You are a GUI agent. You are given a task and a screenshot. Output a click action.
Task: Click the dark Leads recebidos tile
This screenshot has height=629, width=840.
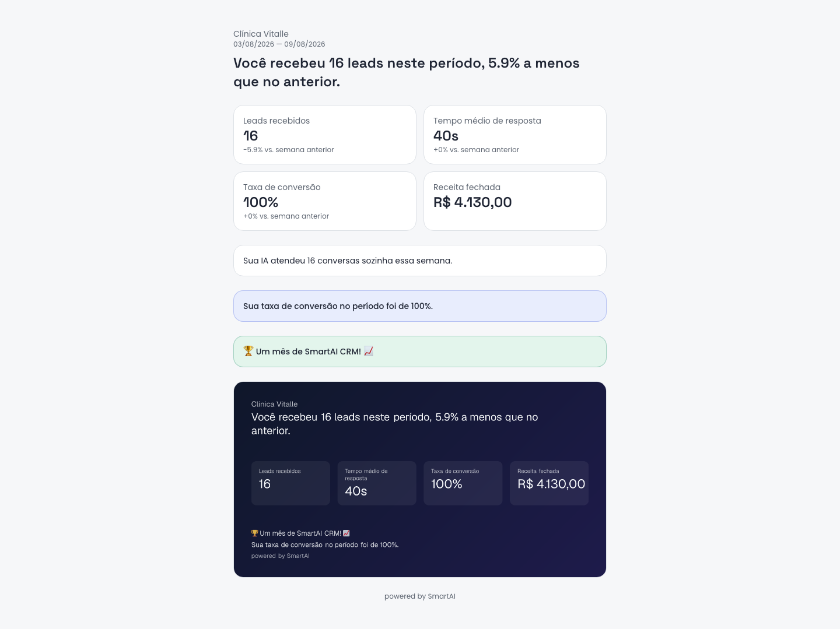[x=290, y=483]
